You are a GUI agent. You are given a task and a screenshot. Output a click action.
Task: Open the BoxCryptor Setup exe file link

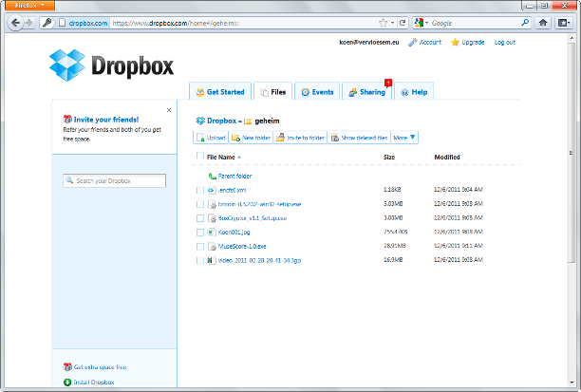pos(253,218)
